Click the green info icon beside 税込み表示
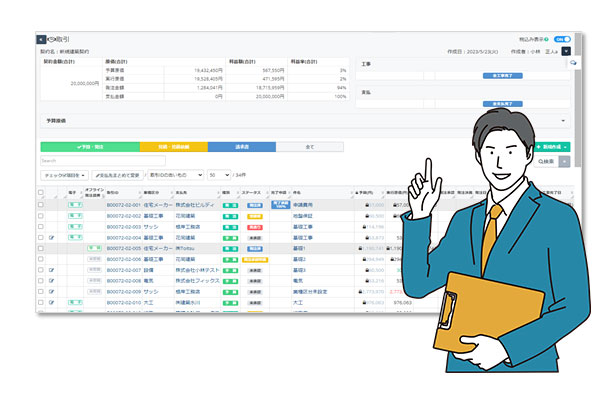 pyautogui.click(x=546, y=39)
